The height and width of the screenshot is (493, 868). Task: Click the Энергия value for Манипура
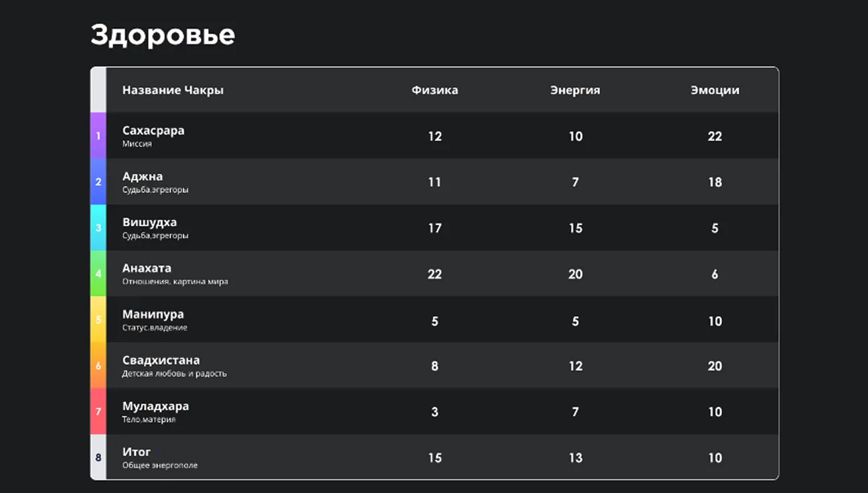pyautogui.click(x=575, y=321)
